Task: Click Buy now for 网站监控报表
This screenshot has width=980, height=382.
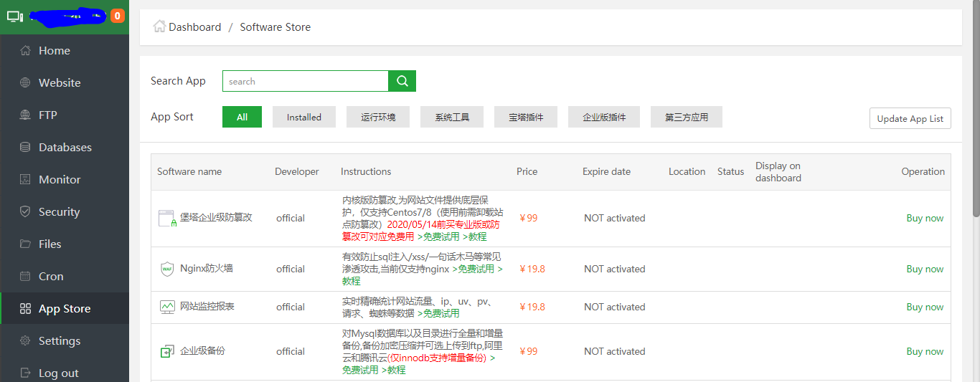Action: coord(925,307)
